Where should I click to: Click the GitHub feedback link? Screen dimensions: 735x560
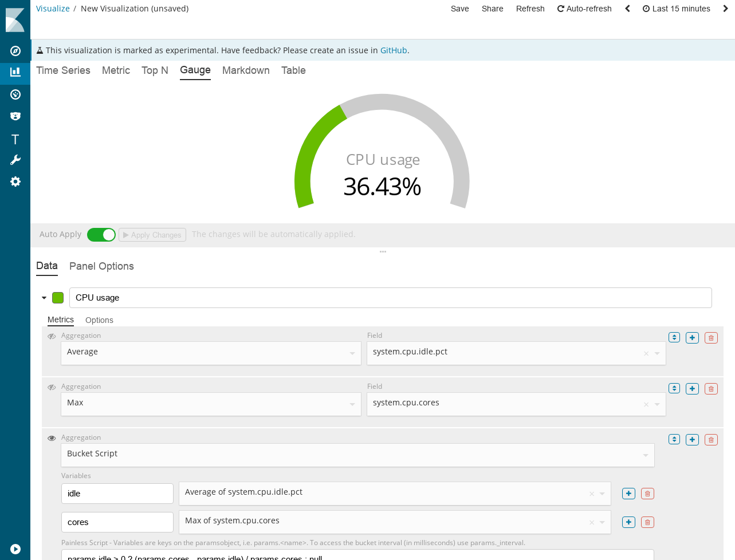tap(394, 50)
